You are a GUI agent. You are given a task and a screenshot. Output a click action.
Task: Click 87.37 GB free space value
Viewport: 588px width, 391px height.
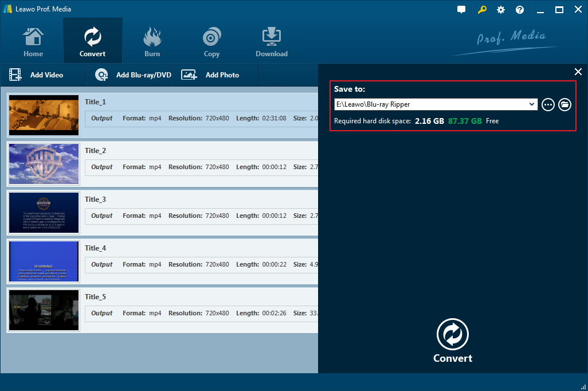[x=465, y=121]
